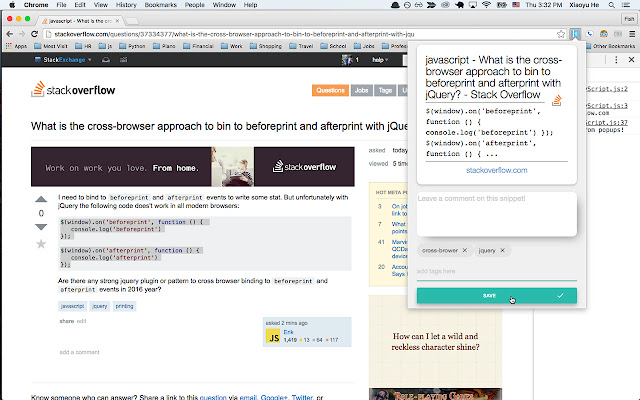Open the Wi-Fi status menu
Screen dimensions: 640x400
(486, 5)
